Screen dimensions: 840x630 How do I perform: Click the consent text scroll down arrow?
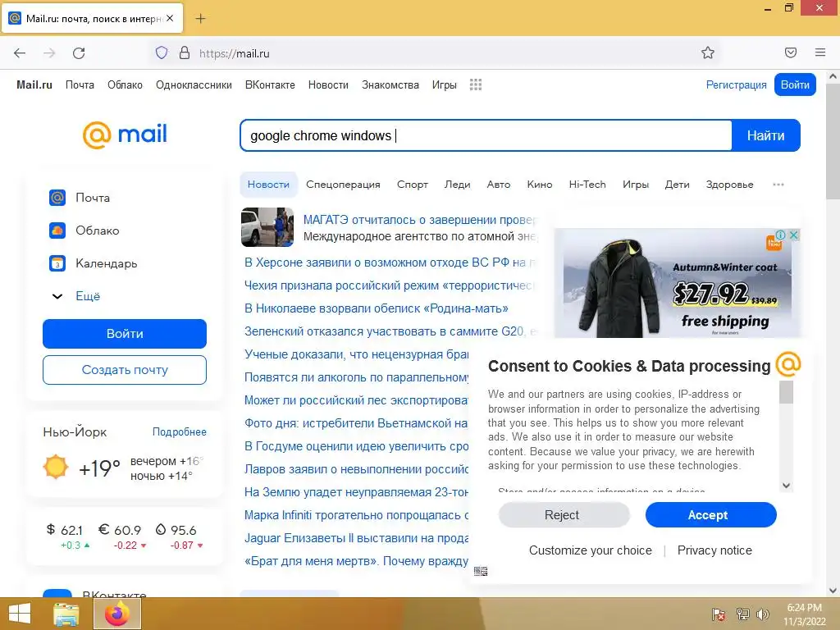(786, 486)
